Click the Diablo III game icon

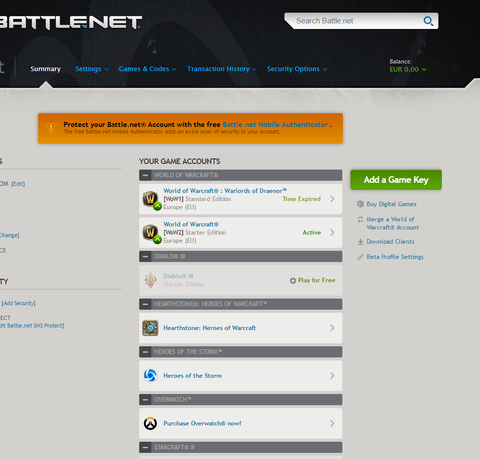[x=150, y=280]
